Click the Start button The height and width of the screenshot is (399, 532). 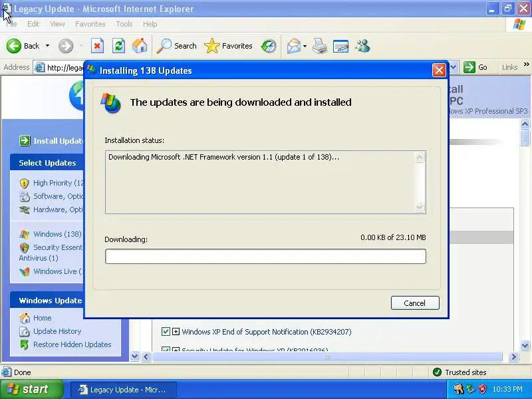[31, 389]
